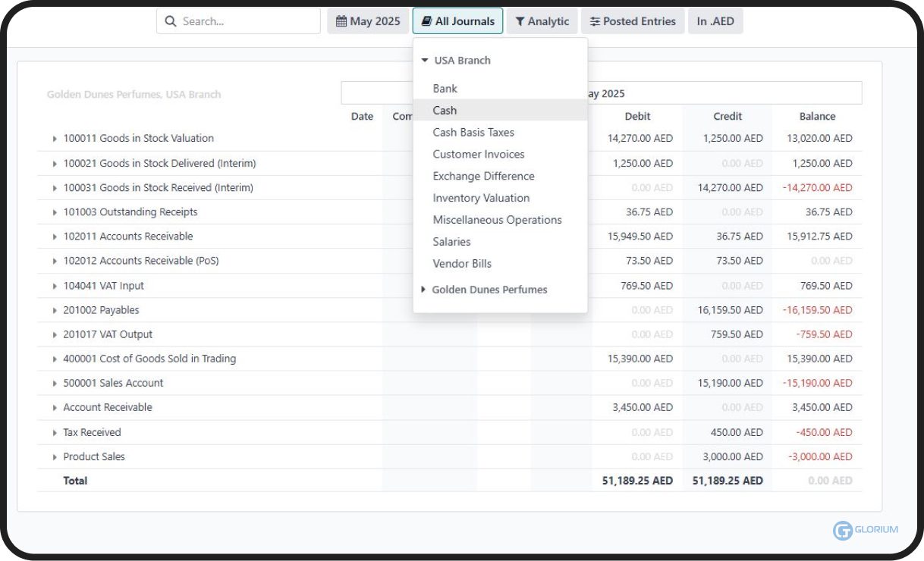Open the In .AED currency options

pos(715,21)
